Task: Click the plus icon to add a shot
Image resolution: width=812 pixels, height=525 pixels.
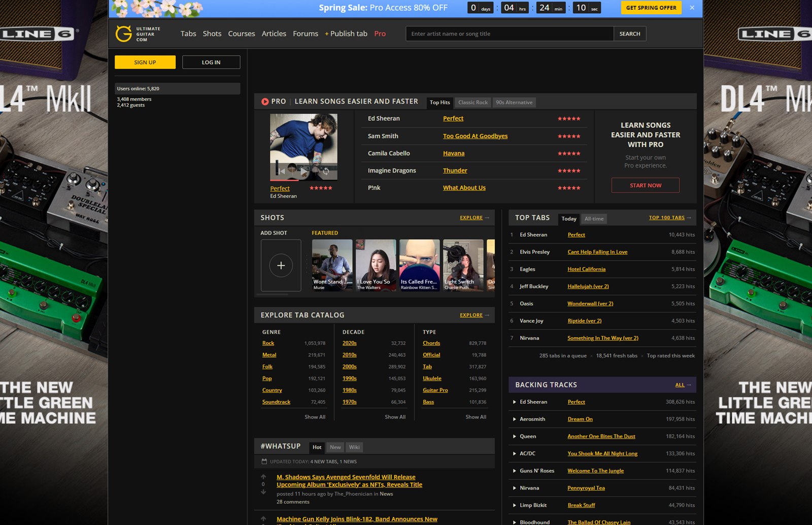Action: [x=281, y=266]
